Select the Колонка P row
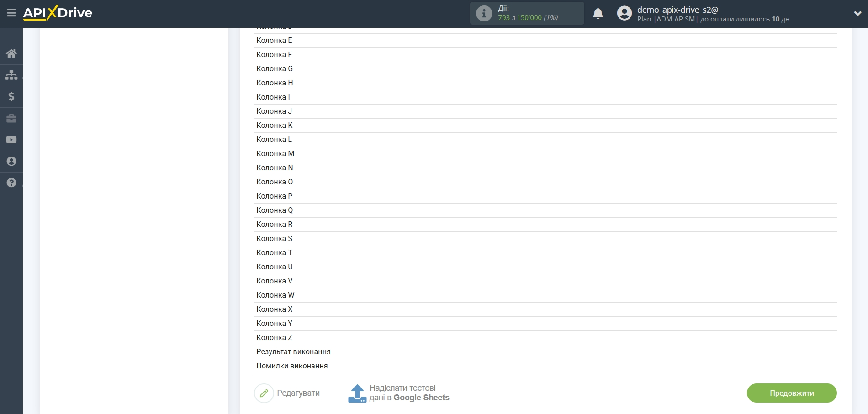 tap(545, 196)
